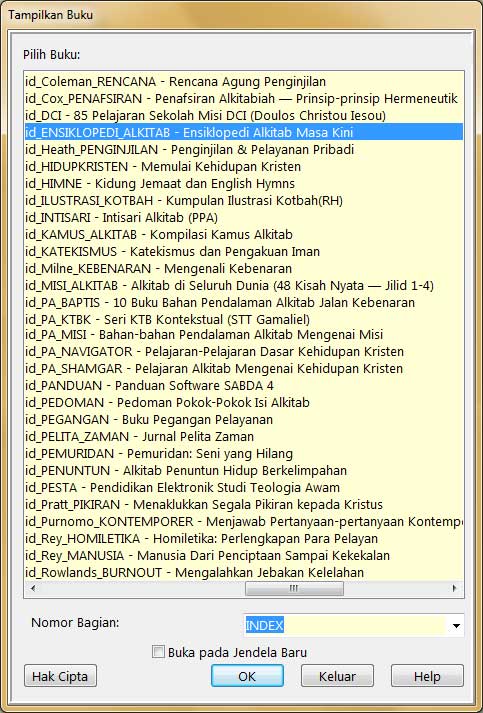This screenshot has width=483, height=713.
Task: Click the Hak Cipta button
Action: 60,676
